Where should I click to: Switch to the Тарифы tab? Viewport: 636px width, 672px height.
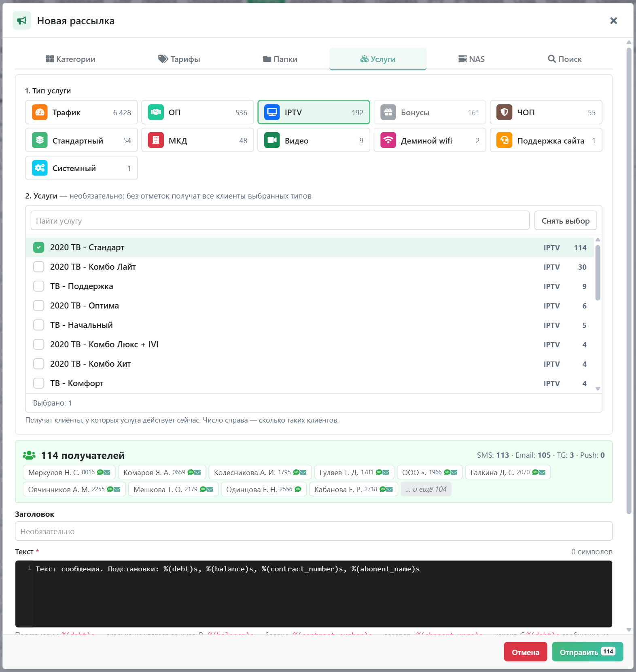pyautogui.click(x=179, y=59)
